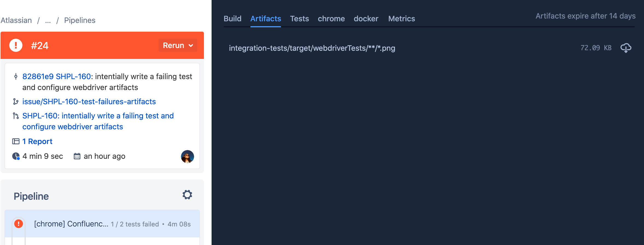Image resolution: width=644 pixels, height=245 pixels.
Task: Click the report icon beside 1 Report
Action: 16,141
